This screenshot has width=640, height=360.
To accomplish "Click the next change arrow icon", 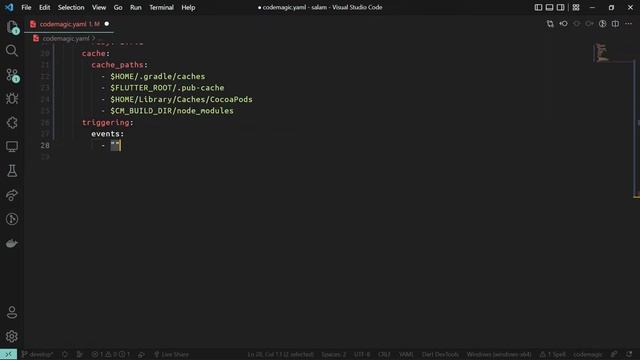I will (x=589, y=24).
